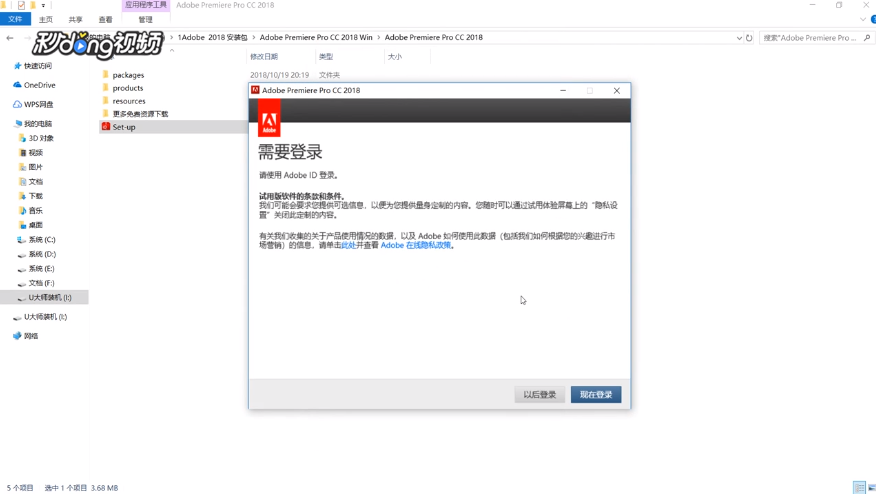876x494 pixels.
Task: Sort by the 大小 column header
Action: coord(394,56)
